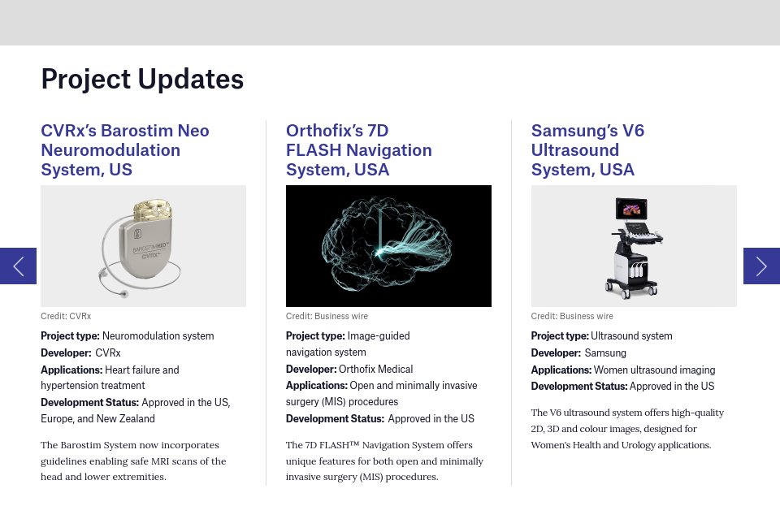The image size is (780, 532).
Task: Advance to next project updates slide
Action: (761, 266)
